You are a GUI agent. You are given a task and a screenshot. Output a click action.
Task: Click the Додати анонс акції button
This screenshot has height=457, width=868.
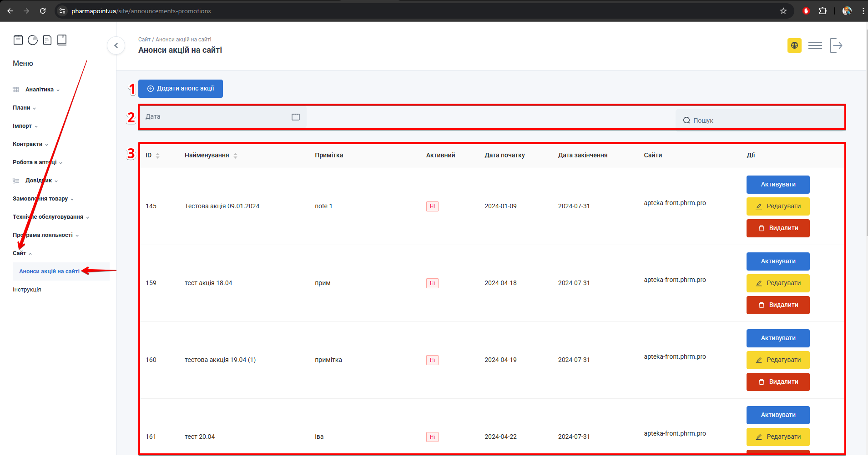pyautogui.click(x=181, y=89)
